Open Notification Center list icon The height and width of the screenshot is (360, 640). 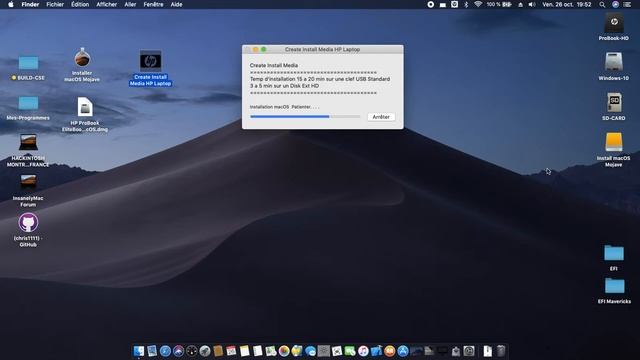click(x=627, y=4)
